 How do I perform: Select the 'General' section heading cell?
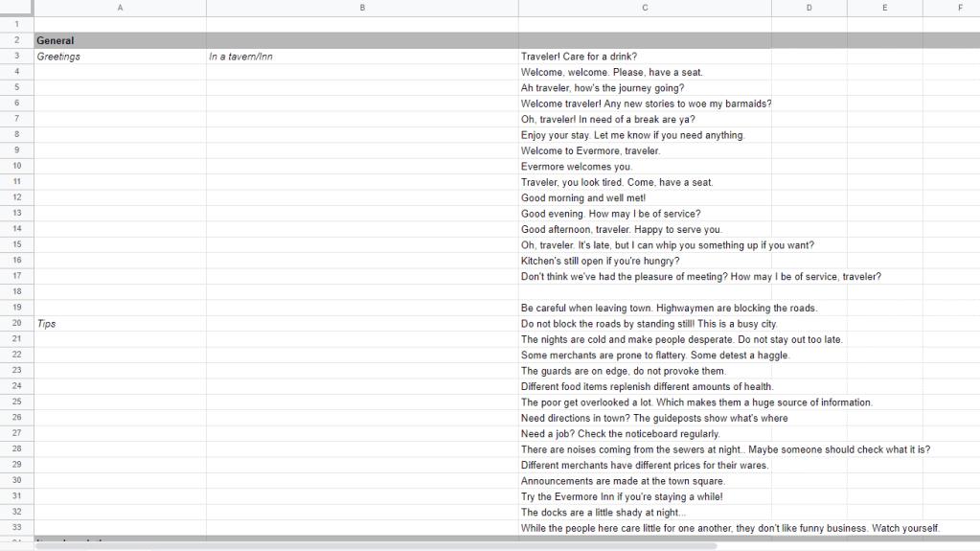(x=120, y=41)
